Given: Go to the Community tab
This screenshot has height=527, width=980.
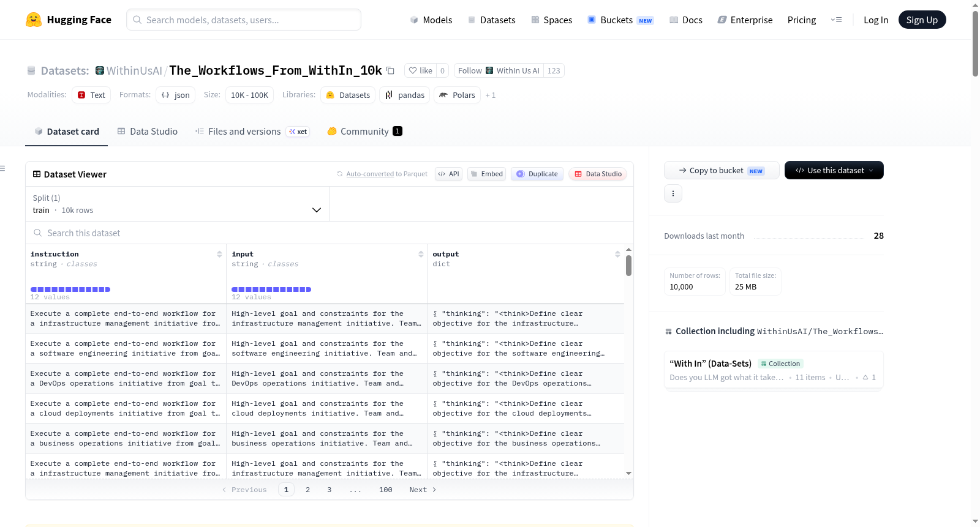Looking at the screenshot, I should coord(365,131).
